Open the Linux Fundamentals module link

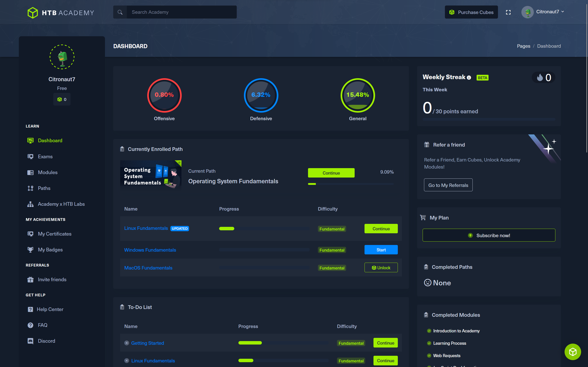point(146,228)
